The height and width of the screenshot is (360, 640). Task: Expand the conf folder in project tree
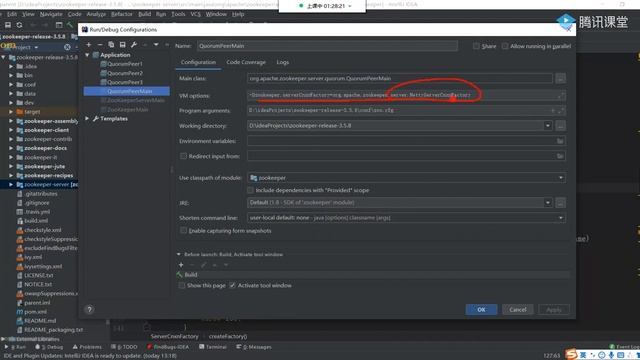click(x=11, y=84)
